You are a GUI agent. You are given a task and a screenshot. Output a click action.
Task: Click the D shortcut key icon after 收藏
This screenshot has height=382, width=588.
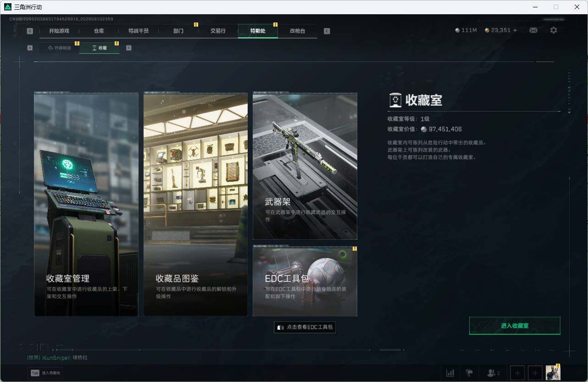coord(128,48)
